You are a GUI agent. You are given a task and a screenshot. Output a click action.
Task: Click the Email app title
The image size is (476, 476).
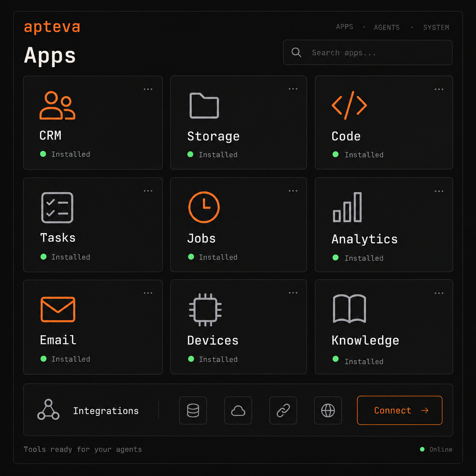pyautogui.click(x=58, y=340)
